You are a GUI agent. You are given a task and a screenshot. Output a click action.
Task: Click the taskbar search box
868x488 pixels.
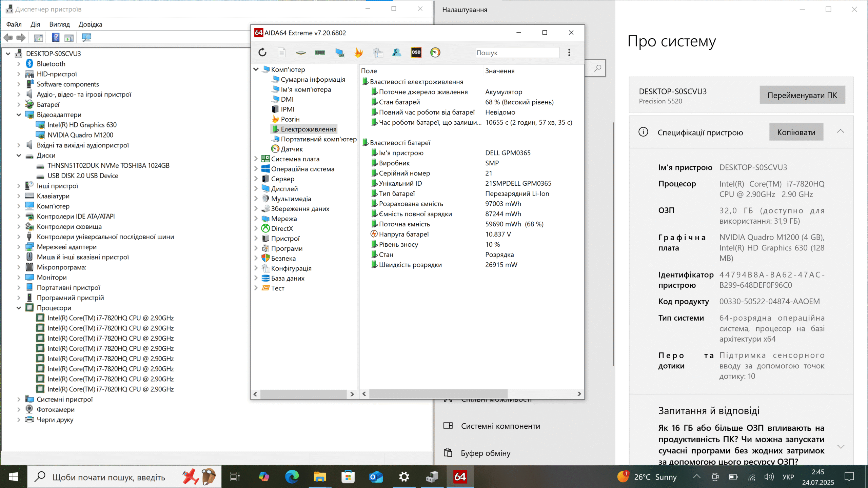(x=124, y=477)
